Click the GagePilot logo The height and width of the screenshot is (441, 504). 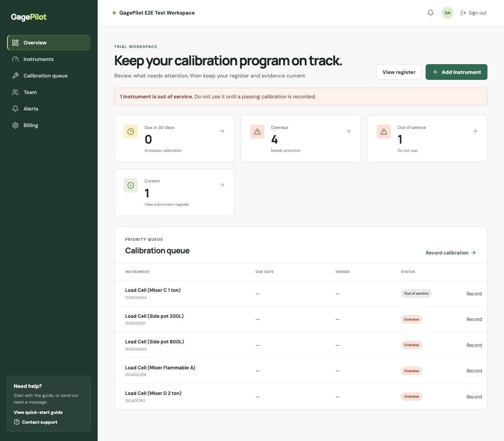(x=29, y=17)
